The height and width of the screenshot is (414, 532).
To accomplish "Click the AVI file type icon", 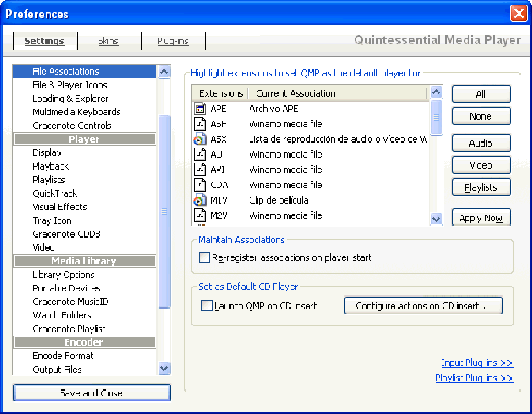I will [x=200, y=170].
